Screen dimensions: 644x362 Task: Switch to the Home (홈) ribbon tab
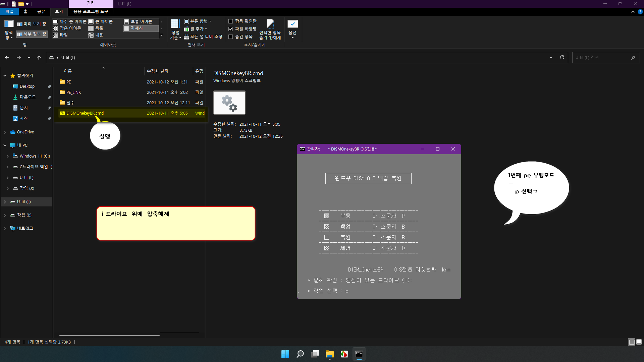pyautogui.click(x=25, y=11)
